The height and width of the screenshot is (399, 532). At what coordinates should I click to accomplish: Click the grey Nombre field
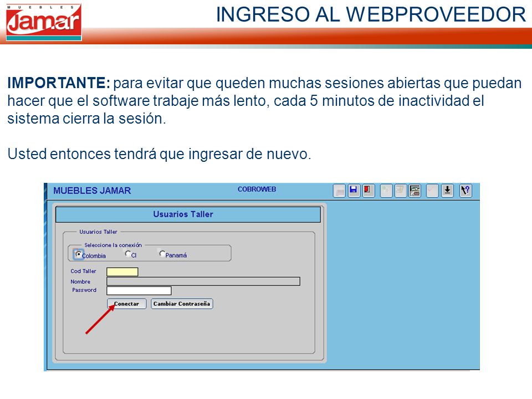203,282
